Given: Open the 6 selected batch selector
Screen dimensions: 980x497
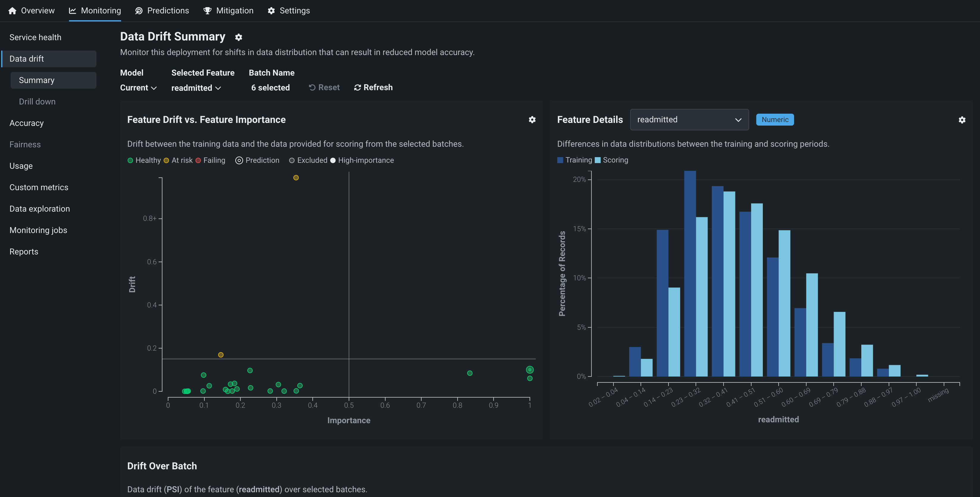Looking at the screenshot, I should (x=270, y=88).
